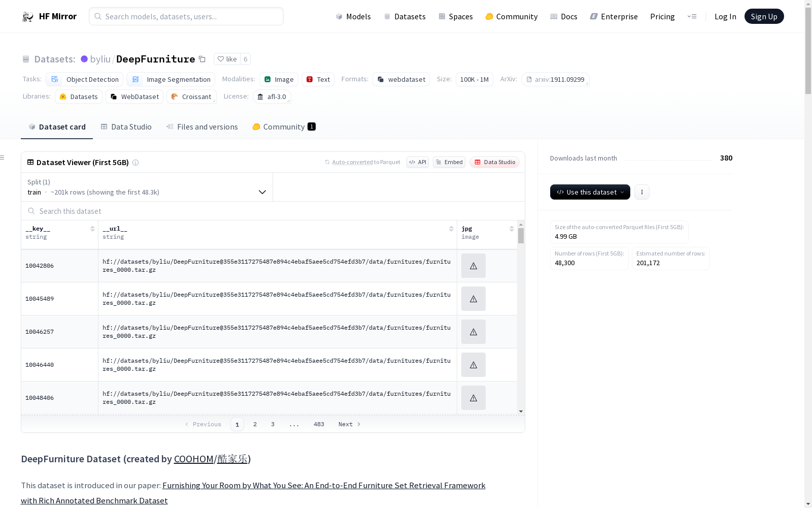
Task: Click the Croissant library tag
Action: coord(191,97)
